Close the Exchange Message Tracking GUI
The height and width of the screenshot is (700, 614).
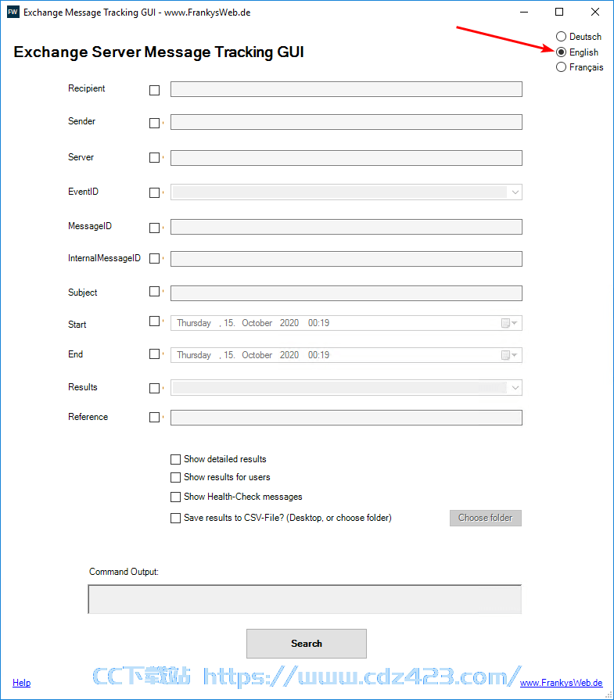point(594,12)
